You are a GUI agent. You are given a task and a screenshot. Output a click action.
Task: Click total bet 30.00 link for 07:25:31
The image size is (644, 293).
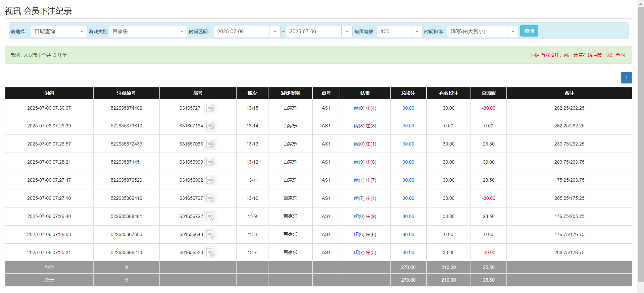point(408,253)
